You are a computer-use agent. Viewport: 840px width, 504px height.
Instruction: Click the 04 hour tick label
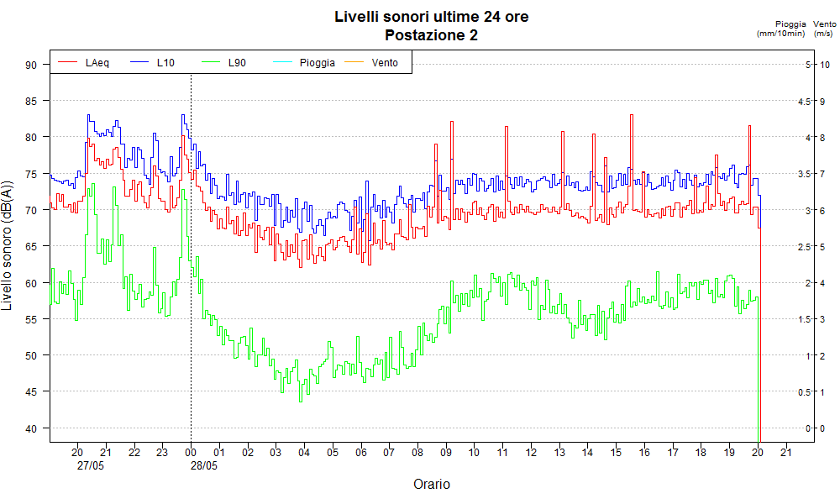[304, 453]
